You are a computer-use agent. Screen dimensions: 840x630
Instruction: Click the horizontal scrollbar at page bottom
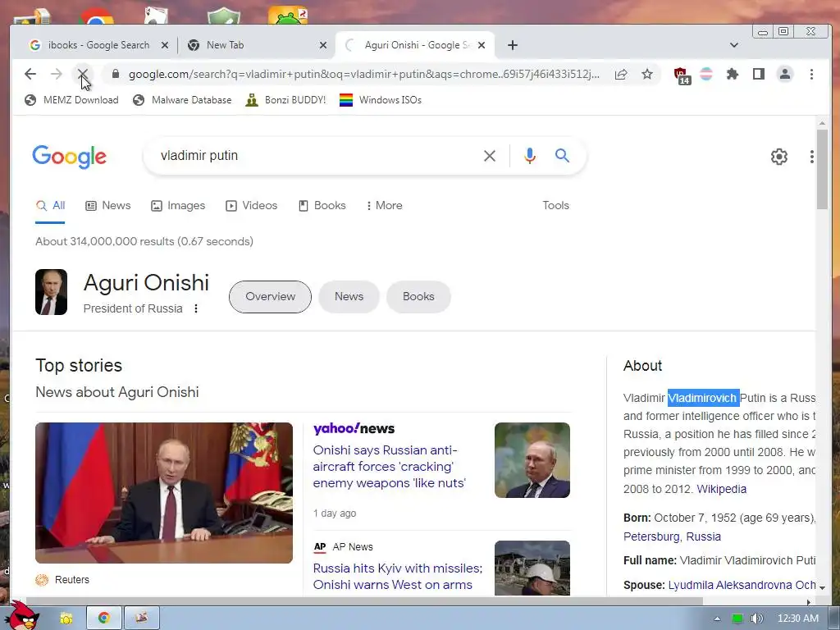(364, 602)
